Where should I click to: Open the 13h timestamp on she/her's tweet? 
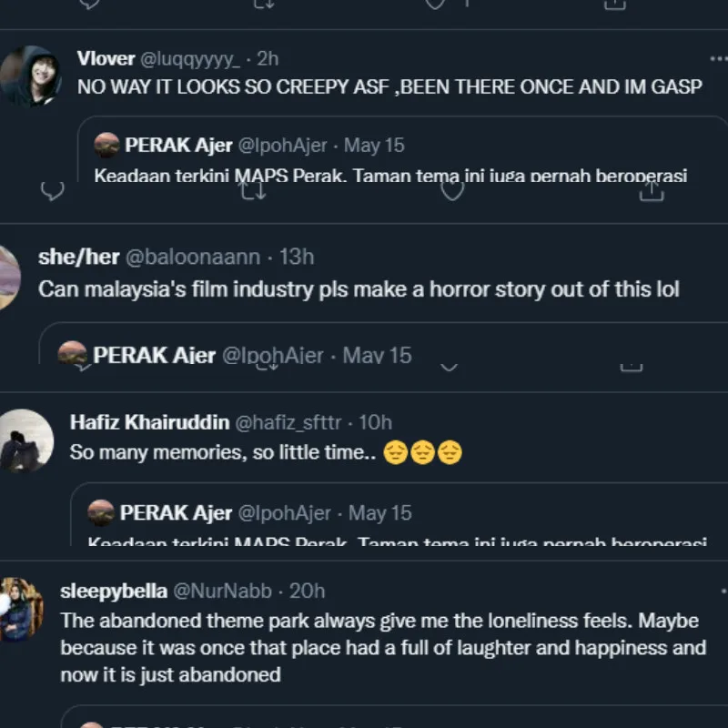(297, 258)
